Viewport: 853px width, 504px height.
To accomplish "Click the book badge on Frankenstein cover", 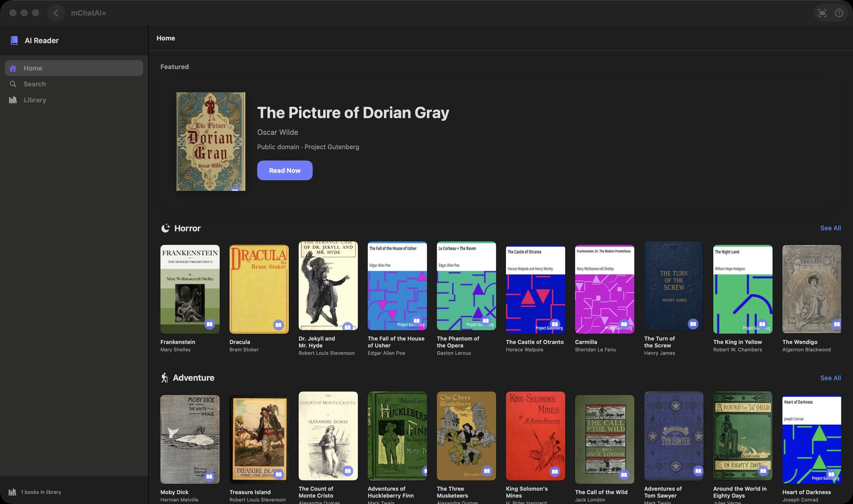I will click(x=210, y=324).
